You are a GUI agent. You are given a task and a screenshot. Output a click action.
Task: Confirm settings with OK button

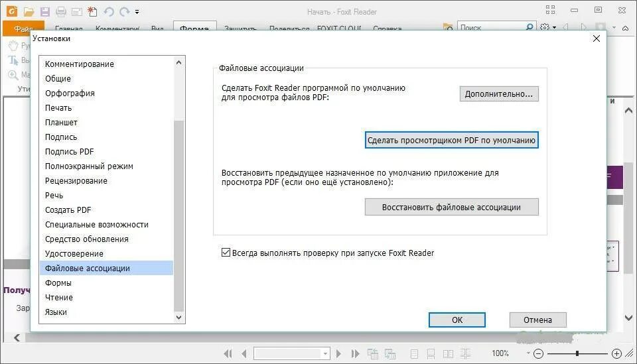pos(457,320)
